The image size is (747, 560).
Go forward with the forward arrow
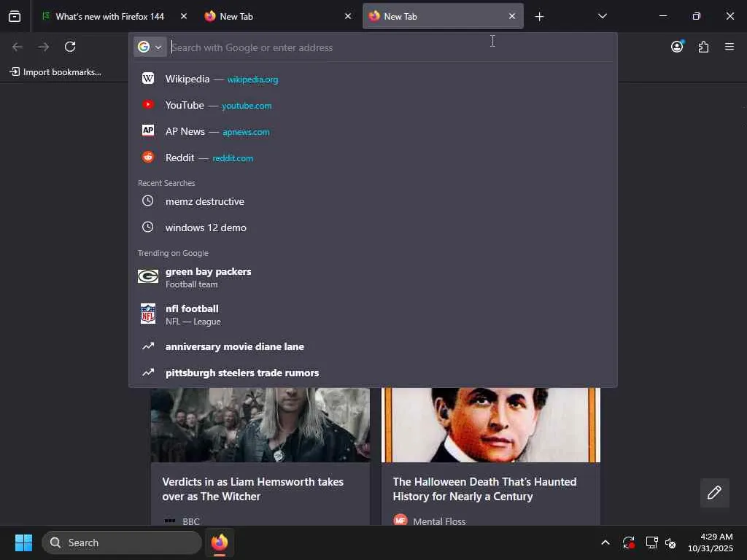pyautogui.click(x=44, y=47)
